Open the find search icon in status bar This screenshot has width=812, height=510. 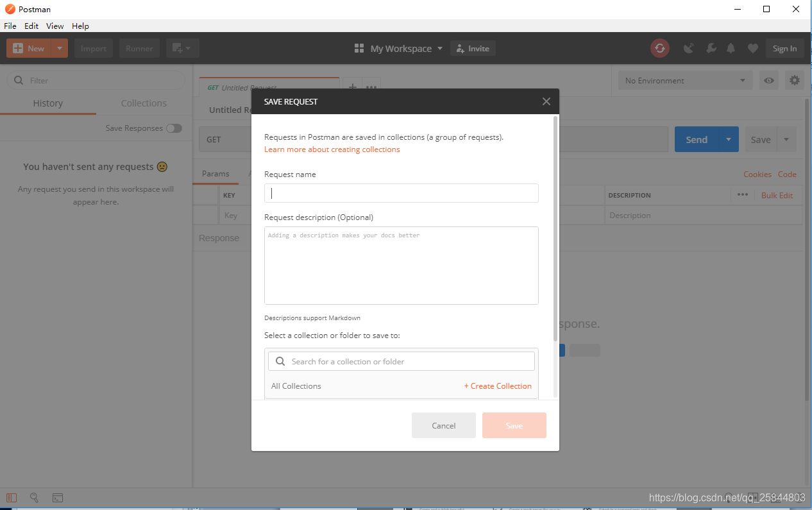pyautogui.click(x=35, y=498)
